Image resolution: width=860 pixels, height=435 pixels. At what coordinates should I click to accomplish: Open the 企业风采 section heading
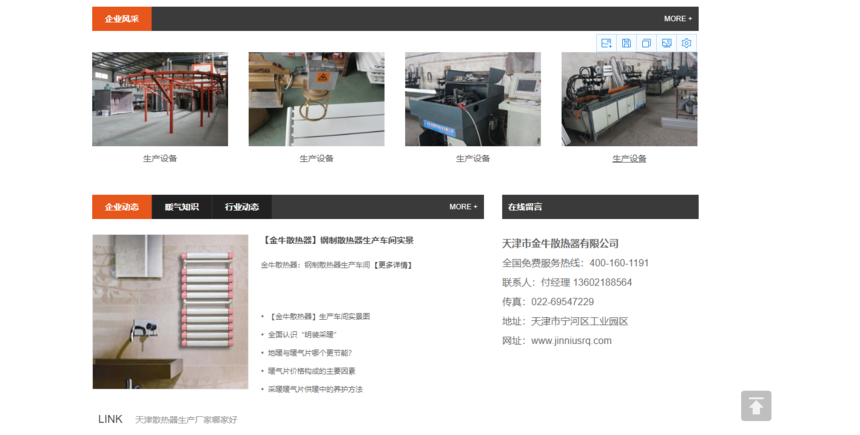[122, 19]
